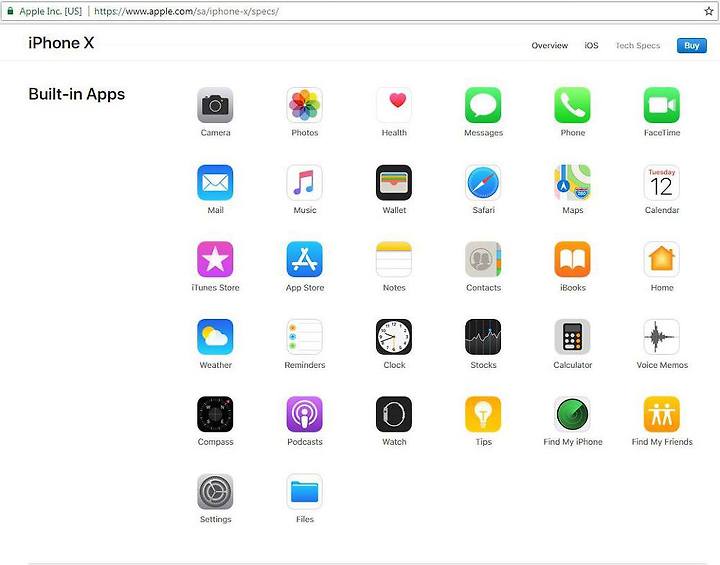Click the "Voice Memos" label text
Viewport: 720px width, 565px height.
click(x=662, y=365)
